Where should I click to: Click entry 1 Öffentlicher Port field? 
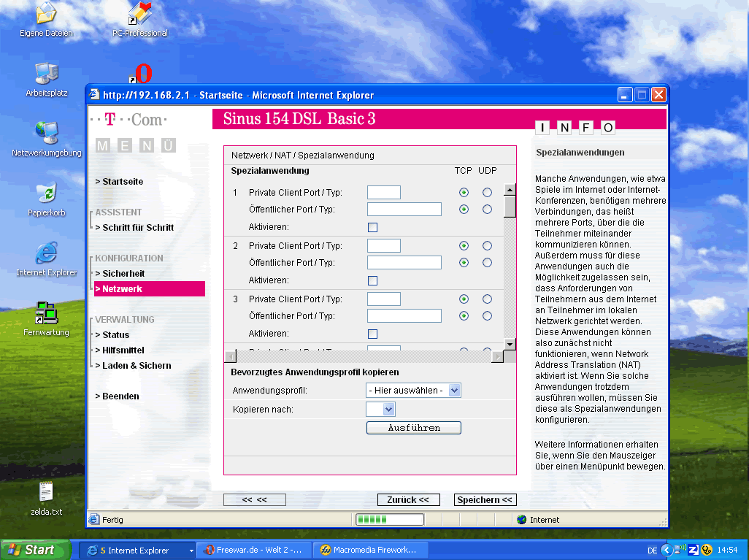coord(404,210)
